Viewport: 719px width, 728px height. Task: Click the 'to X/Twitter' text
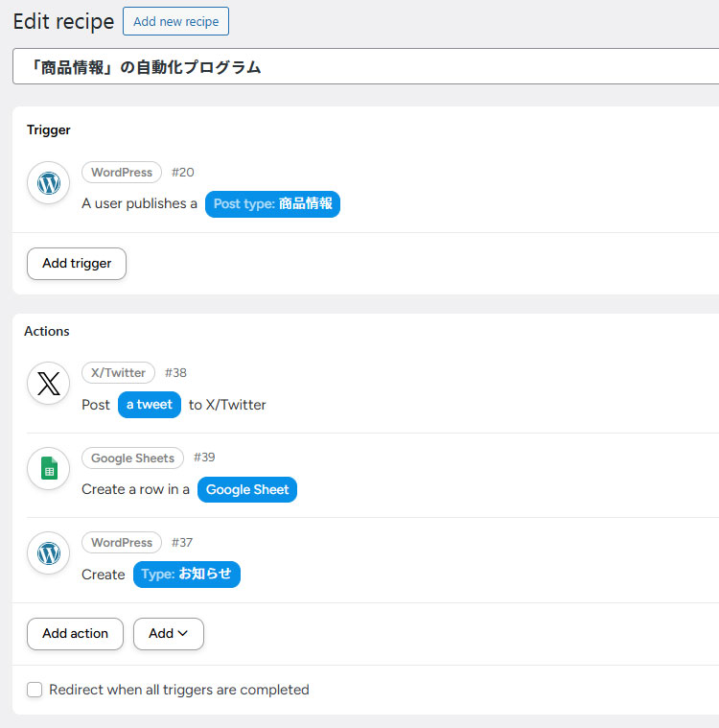click(x=227, y=405)
